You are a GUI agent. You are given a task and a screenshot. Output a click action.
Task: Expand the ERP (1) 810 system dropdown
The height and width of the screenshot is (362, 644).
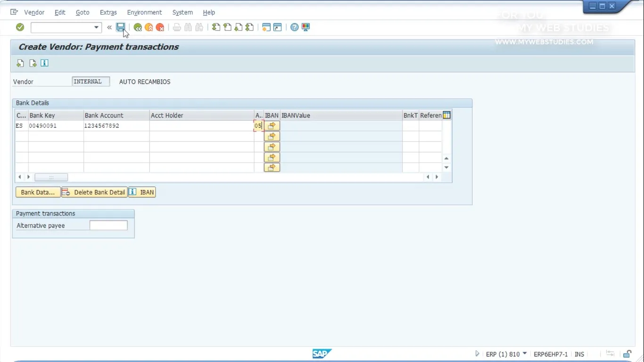click(525, 354)
